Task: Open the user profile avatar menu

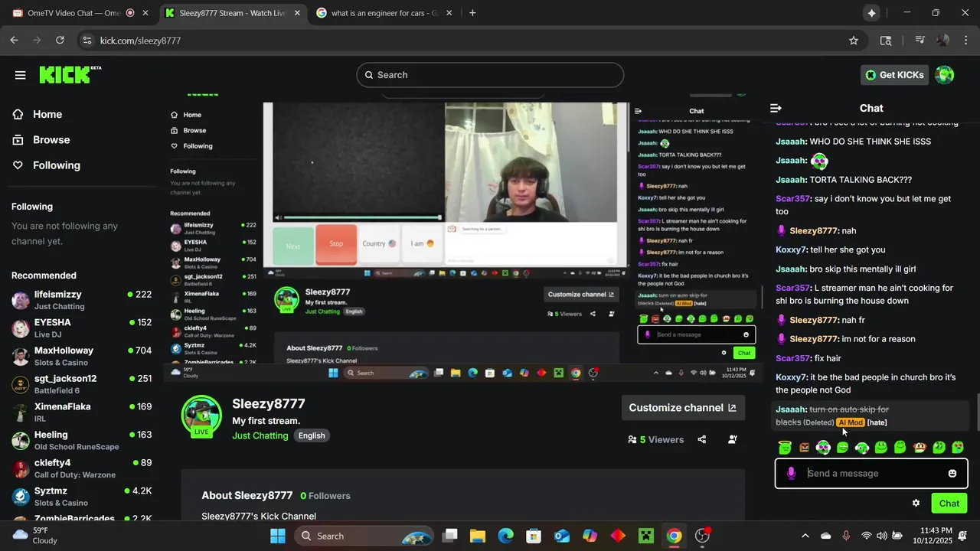Action: pos(945,75)
